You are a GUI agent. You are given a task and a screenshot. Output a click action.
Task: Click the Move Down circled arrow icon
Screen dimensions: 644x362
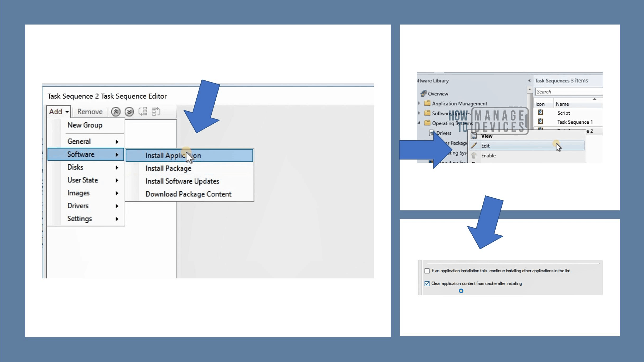(129, 112)
